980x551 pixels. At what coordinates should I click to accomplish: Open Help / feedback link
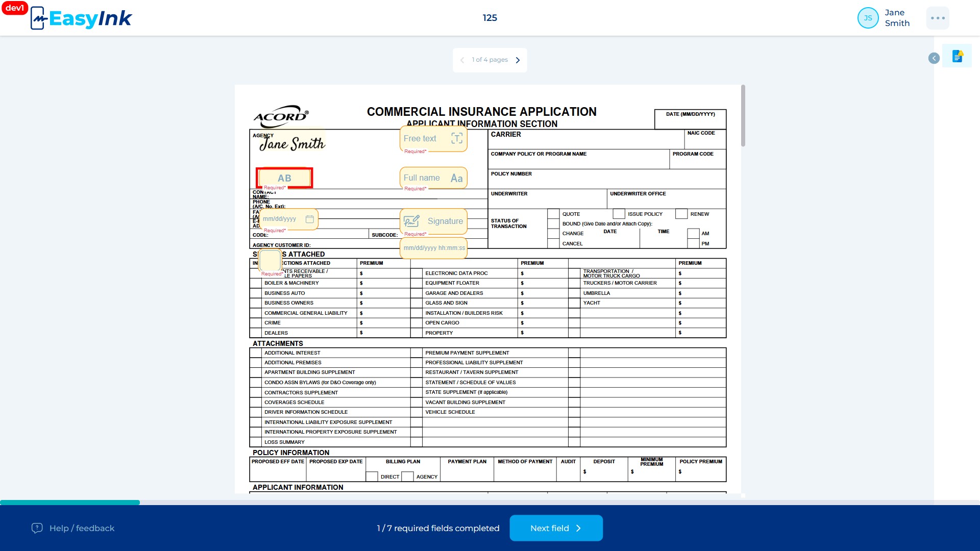tap(82, 528)
